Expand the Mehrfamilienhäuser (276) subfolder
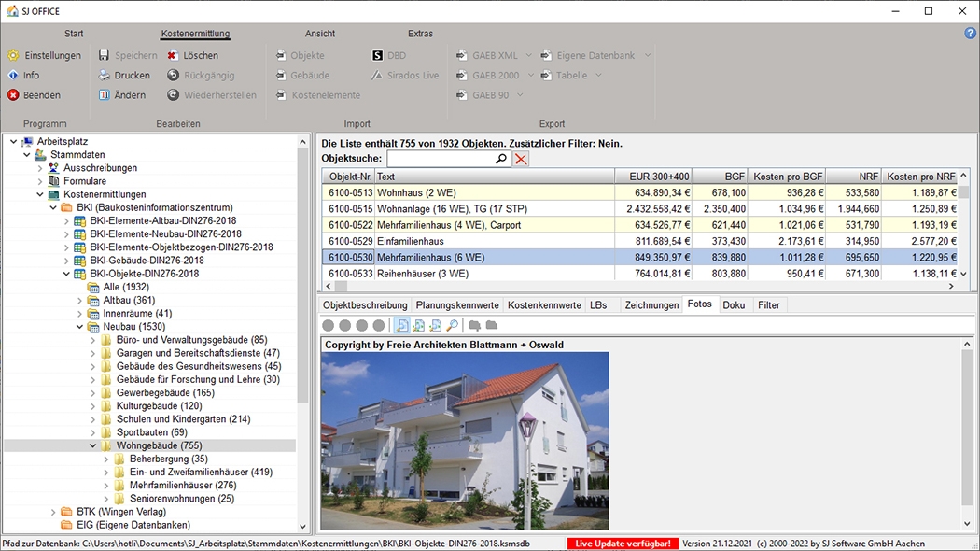The width and height of the screenshot is (980, 551). point(105,486)
